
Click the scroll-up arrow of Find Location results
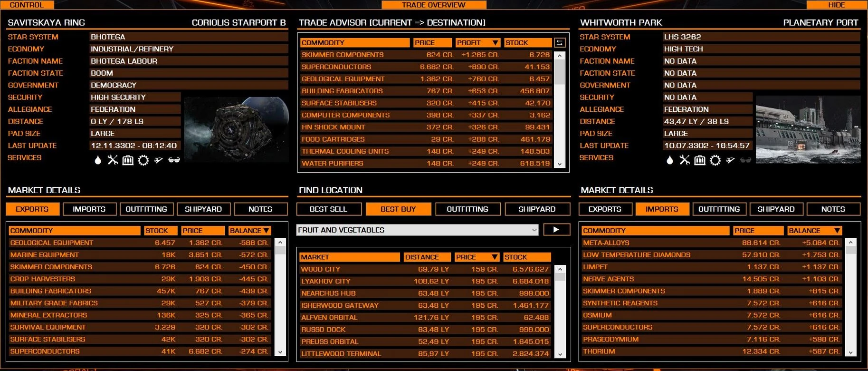(x=561, y=269)
